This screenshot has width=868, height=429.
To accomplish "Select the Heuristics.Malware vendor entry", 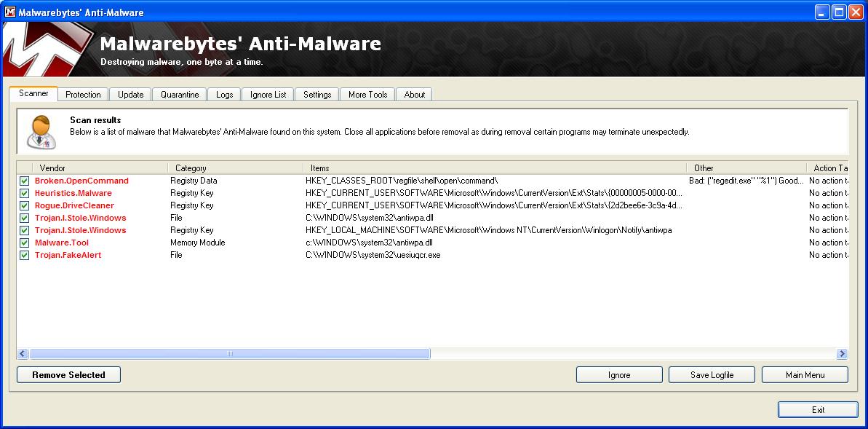I will (x=73, y=194).
